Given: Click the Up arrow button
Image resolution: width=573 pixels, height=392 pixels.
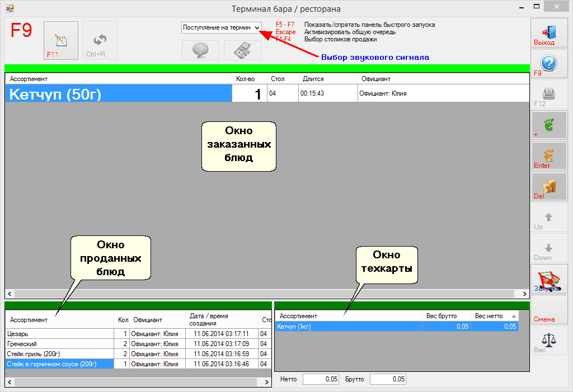Looking at the screenshot, I should (x=549, y=218).
